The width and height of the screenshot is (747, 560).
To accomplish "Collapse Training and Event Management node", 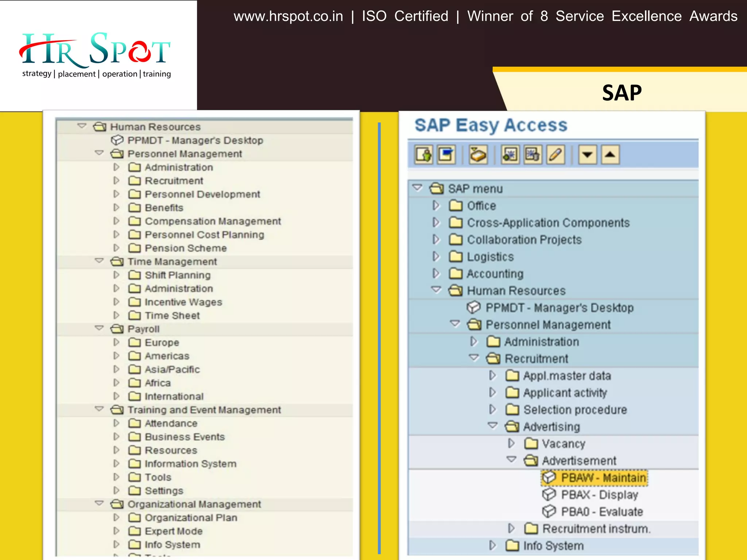I will (x=99, y=409).
